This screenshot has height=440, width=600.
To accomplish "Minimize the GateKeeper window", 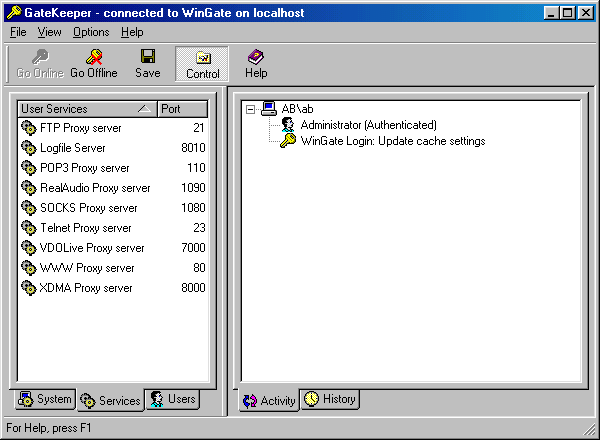I will click(x=551, y=13).
